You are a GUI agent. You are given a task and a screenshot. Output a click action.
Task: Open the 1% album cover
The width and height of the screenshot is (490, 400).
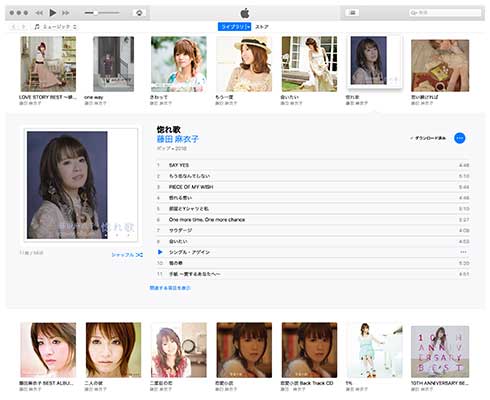tap(375, 350)
